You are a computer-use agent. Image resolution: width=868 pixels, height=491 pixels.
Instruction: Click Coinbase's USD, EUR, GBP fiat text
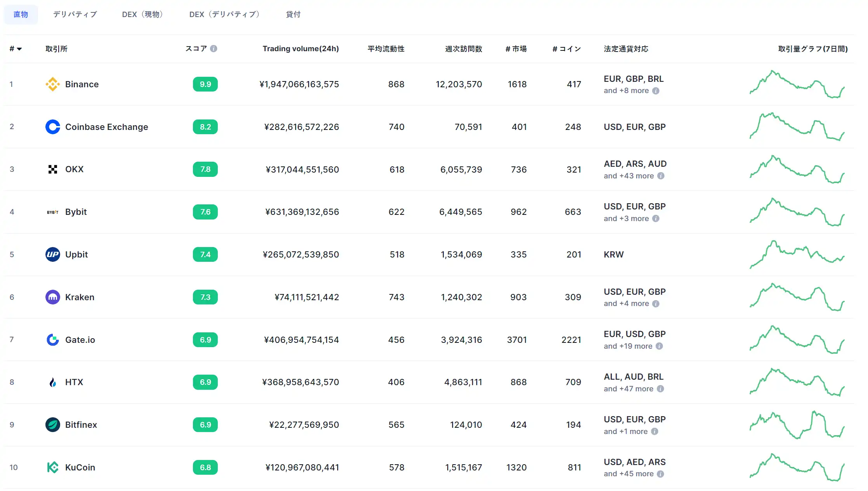point(635,127)
